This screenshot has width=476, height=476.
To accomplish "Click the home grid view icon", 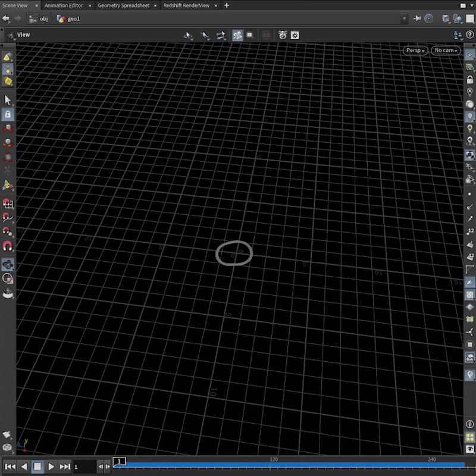I will click(x=295, y=35).
